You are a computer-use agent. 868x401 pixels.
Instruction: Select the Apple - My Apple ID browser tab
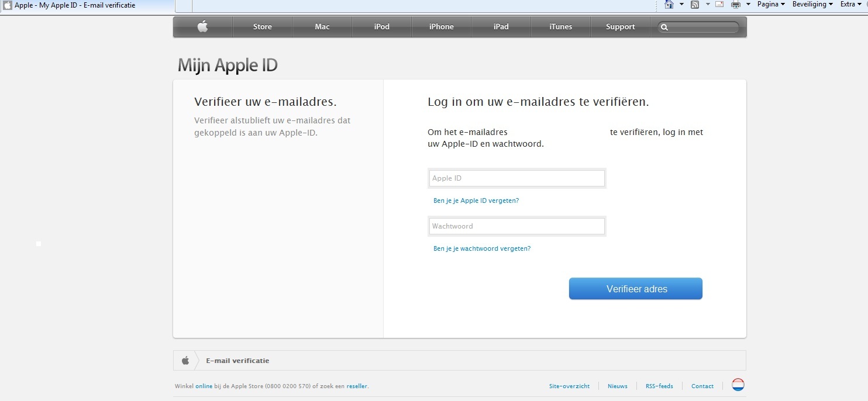tap(87, 6)
